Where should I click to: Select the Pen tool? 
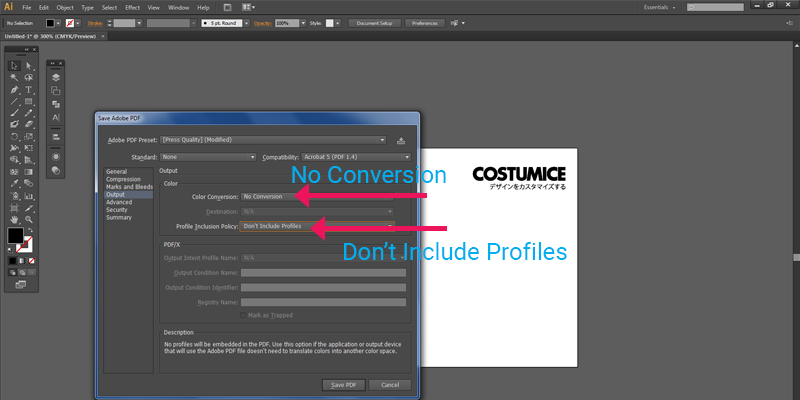14,90
